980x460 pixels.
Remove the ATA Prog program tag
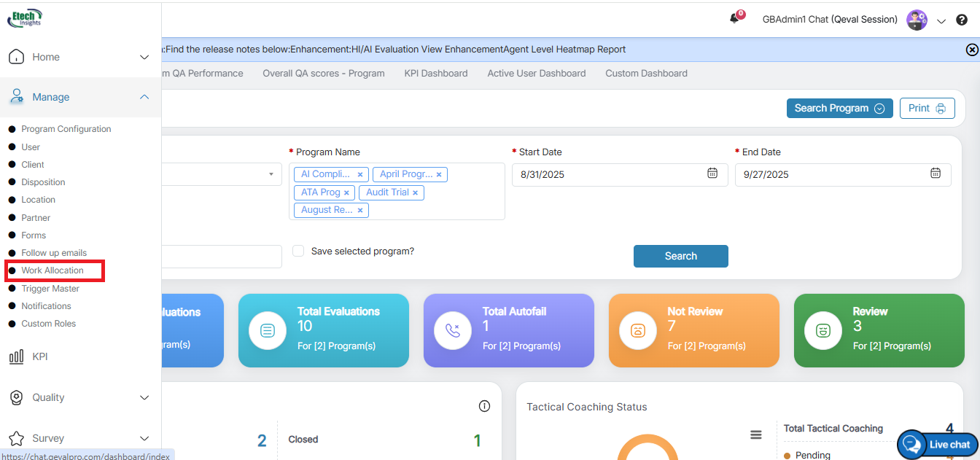346,192
